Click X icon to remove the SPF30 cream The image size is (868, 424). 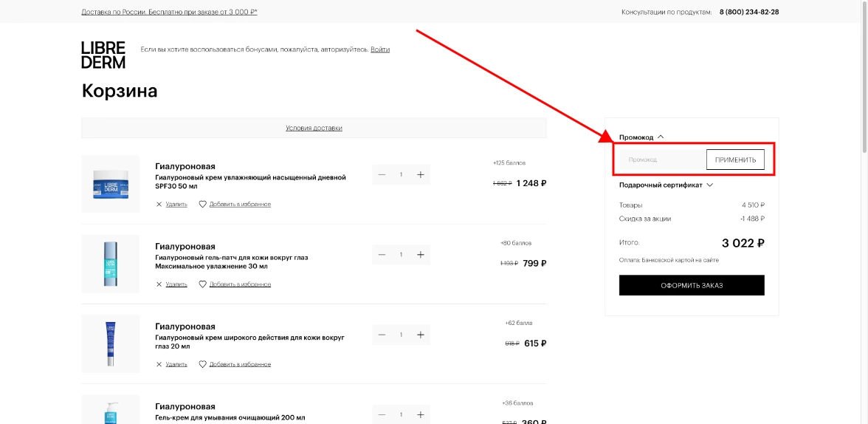tap(159, 204)
